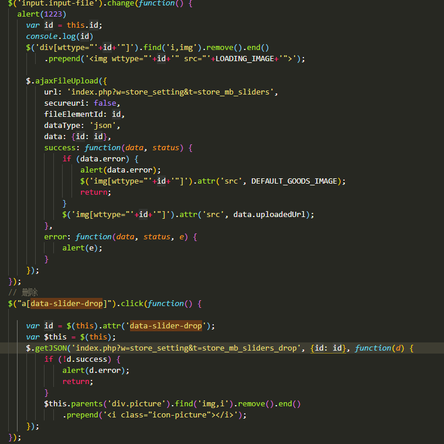Viewport: 444px width, 444px height.
Task: Click the 'if (data.error)' condition
Action: [96, 159]
